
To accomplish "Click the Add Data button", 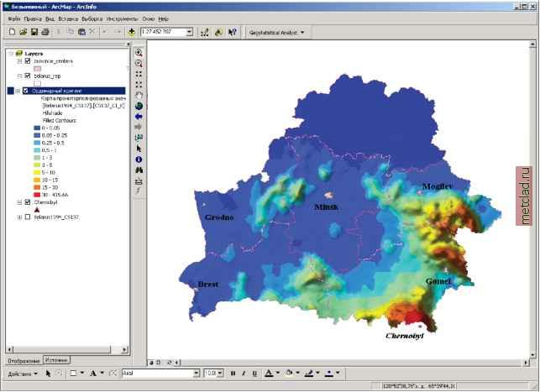I will pyautogui.click(x=132, y=32).
